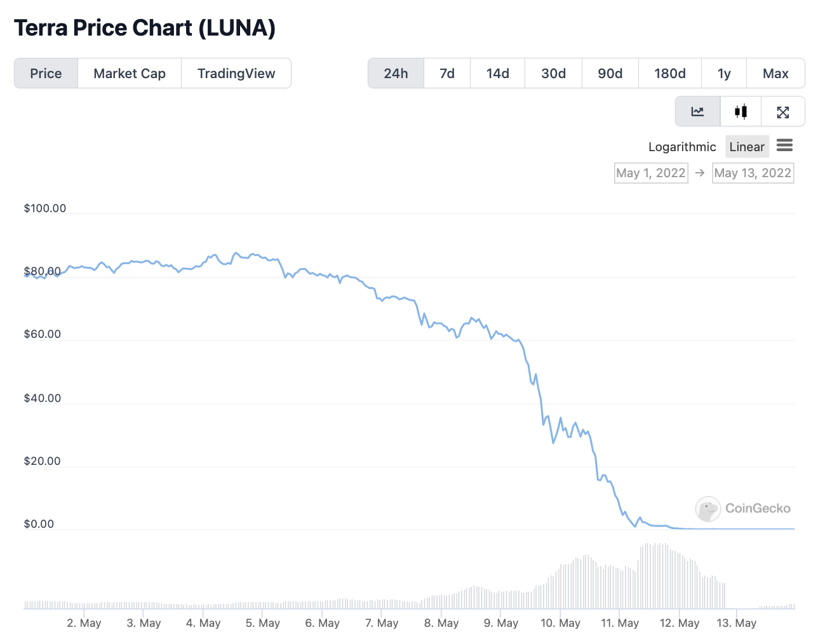The width and height of the screenshot is (818, 644).
Task: Switch to the 1y range
Action: 724,73
